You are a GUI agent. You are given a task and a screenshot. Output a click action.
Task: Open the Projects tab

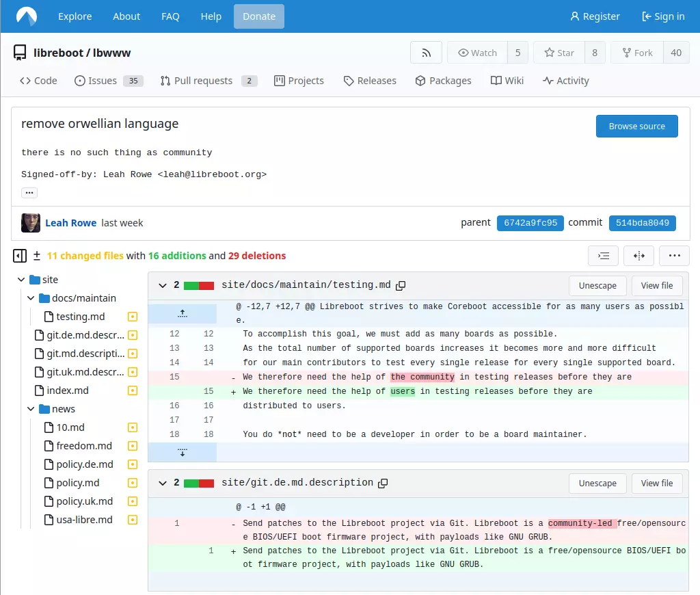click(x=299, y=81)
